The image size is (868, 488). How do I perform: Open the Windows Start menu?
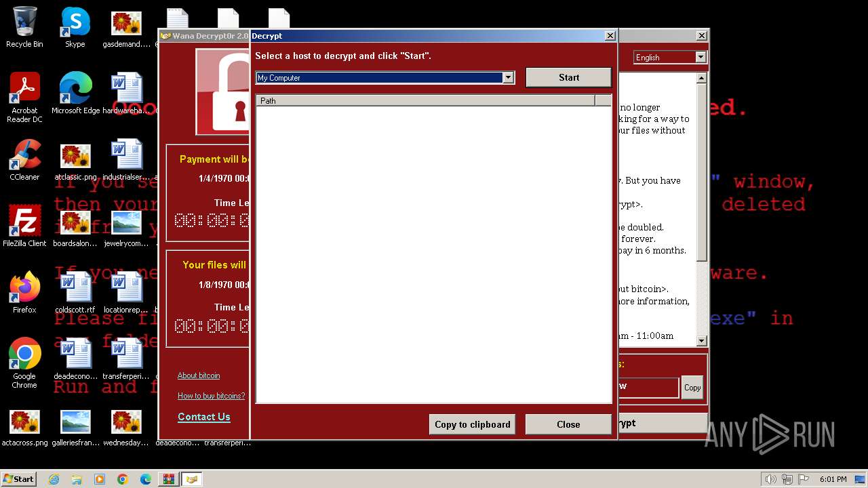pyautogui.click(x=18, y=479)
